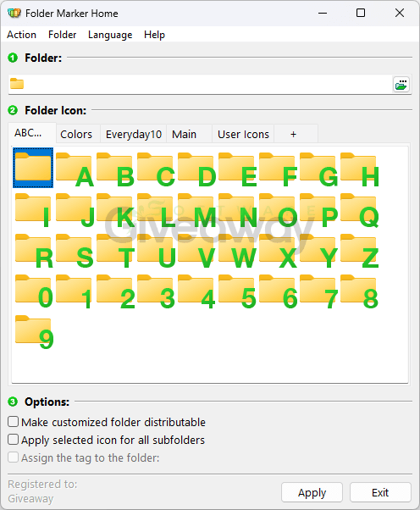Pick the folder icon marked I

point(33,208)
